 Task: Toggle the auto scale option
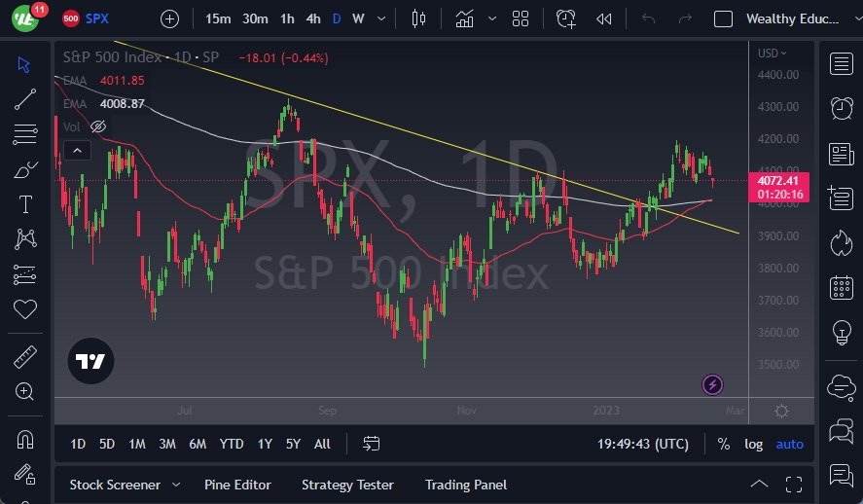(789, 444)
